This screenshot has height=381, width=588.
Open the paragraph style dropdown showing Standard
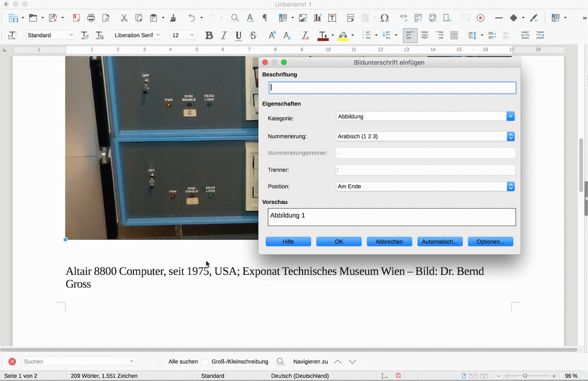click(x=71, y=35)
